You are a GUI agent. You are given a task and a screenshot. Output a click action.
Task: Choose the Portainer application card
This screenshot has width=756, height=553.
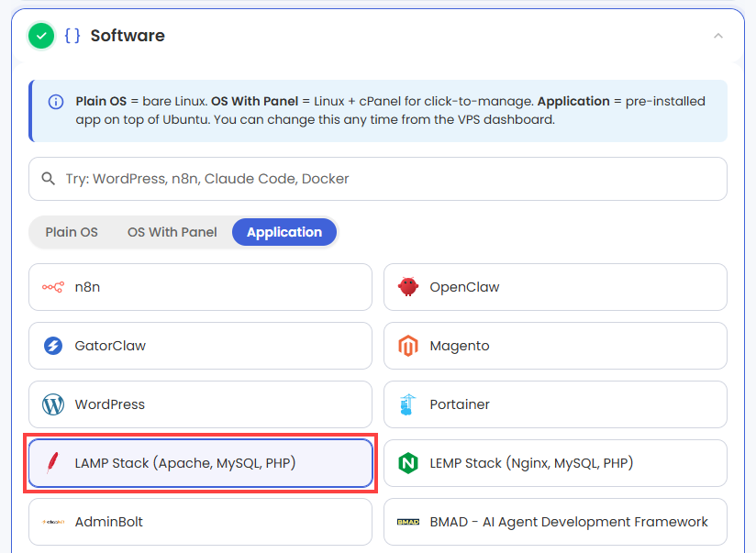point(555,404)
